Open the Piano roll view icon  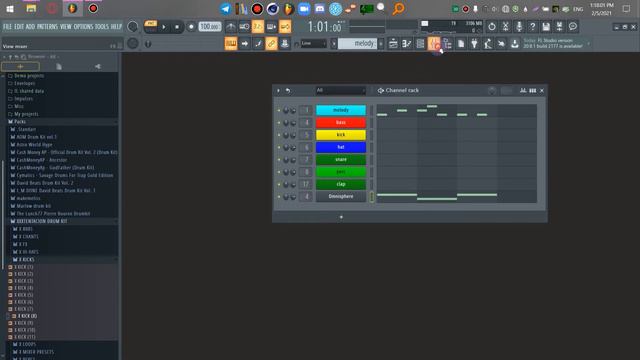407,43
